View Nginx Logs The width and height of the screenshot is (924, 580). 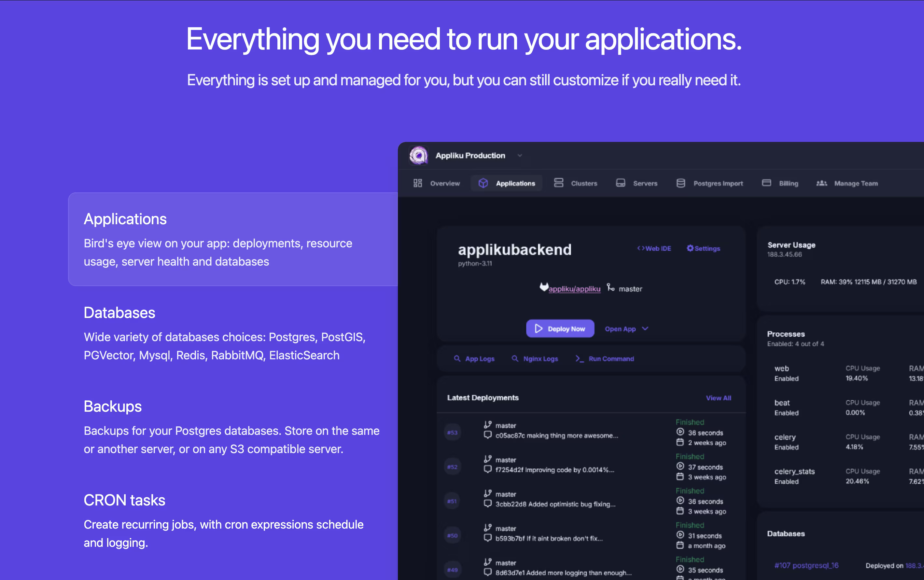[535, 359]
